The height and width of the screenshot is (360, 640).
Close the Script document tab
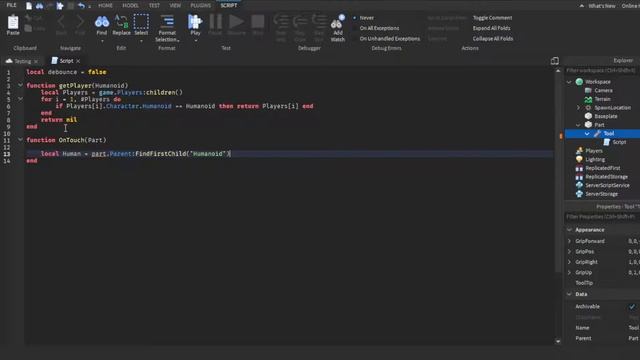coord(78,61)
